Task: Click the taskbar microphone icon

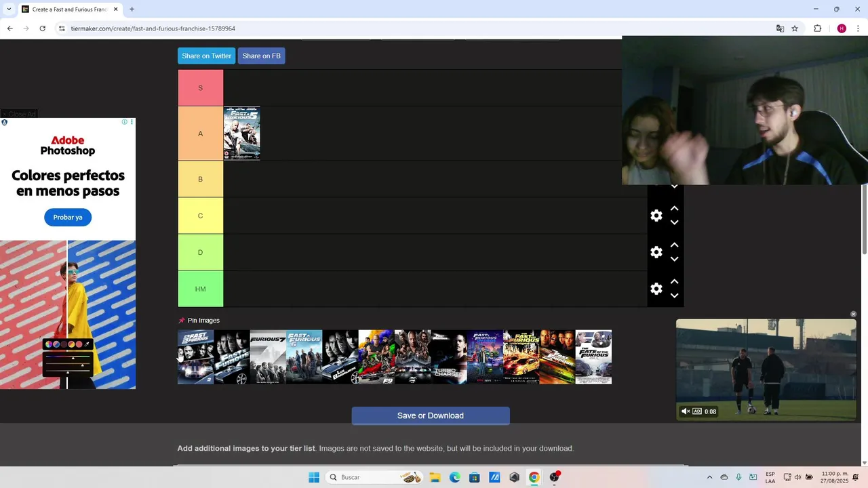Action: tap(738, 477)
